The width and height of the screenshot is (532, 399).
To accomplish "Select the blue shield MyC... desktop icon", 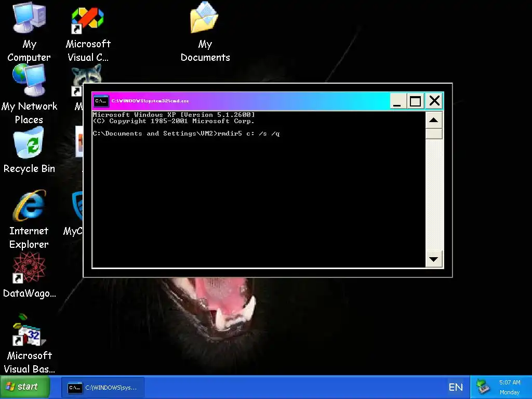I will [77, 207].
